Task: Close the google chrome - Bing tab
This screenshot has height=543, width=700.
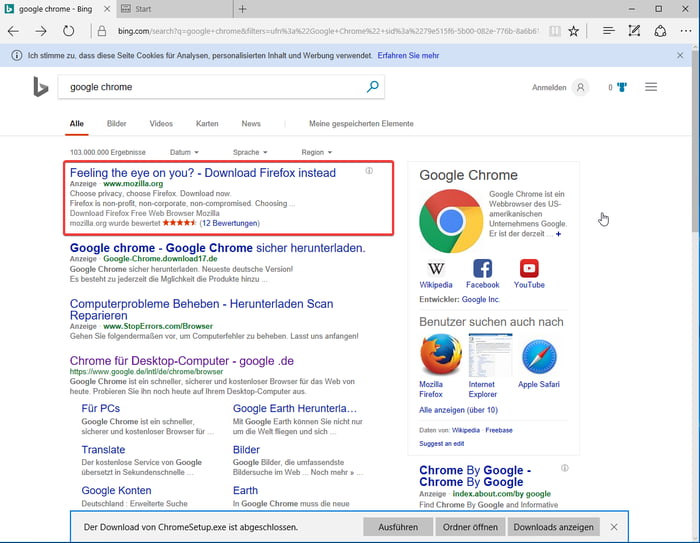Action: pyautogui.click(x=107, y=9)
